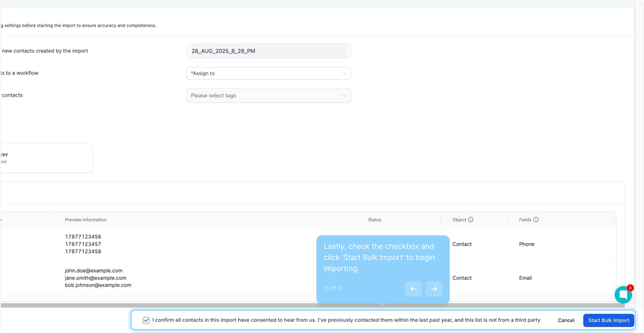
Task: Toggle the consent confirmation checkbox
Action: pyautogui.click(x=146, y=320)
